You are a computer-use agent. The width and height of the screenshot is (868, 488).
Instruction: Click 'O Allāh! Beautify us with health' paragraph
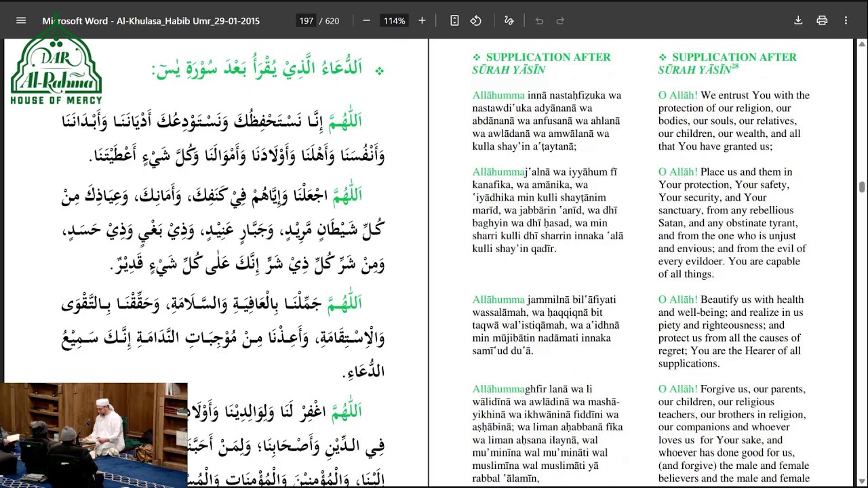tap(731, 331)
